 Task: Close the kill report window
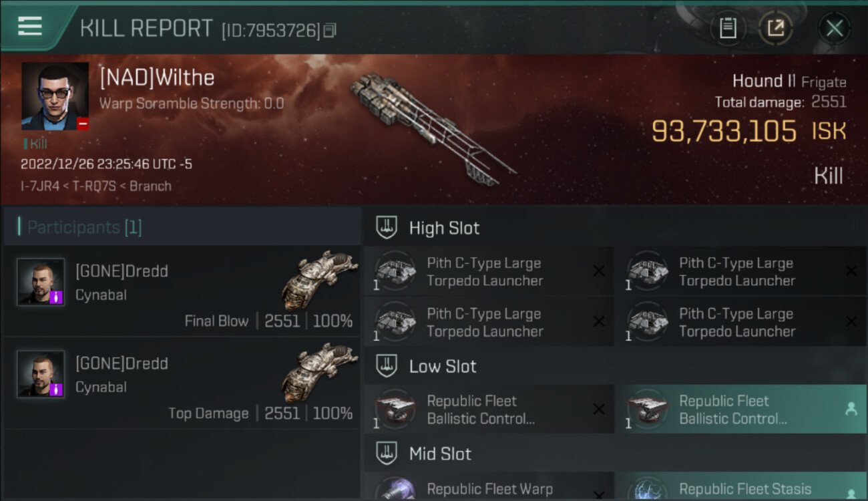834,28
